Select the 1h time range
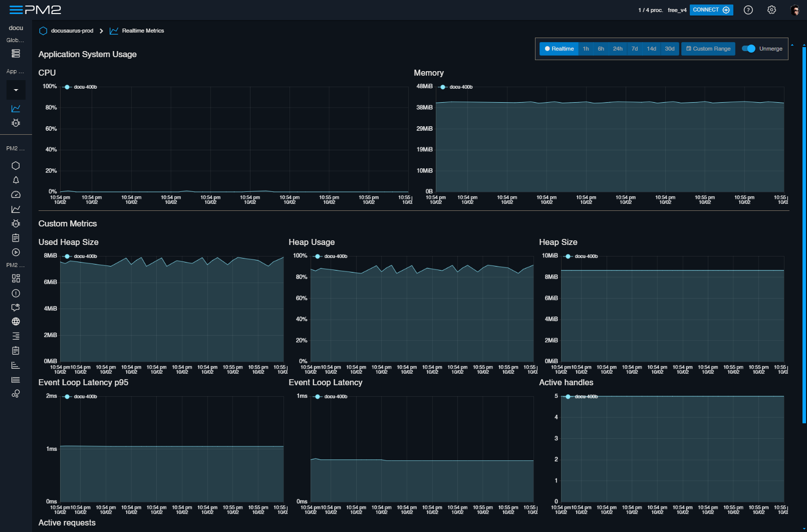807x532 pixels. click(x=586, y=49)
